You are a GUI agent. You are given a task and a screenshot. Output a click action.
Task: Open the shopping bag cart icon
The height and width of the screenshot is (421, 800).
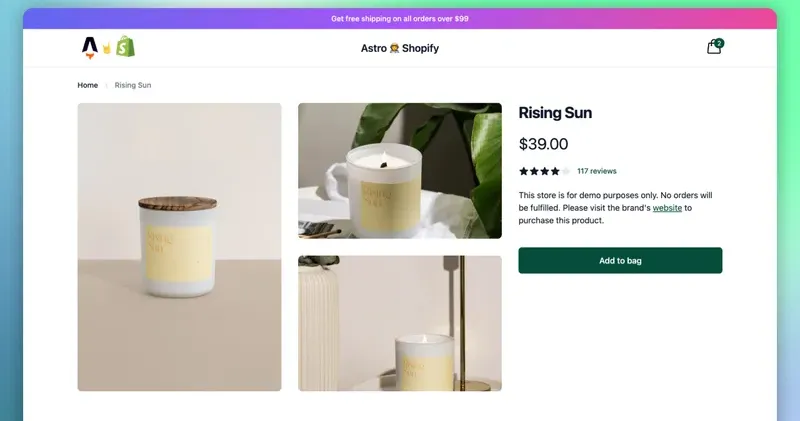pos(713,47)
